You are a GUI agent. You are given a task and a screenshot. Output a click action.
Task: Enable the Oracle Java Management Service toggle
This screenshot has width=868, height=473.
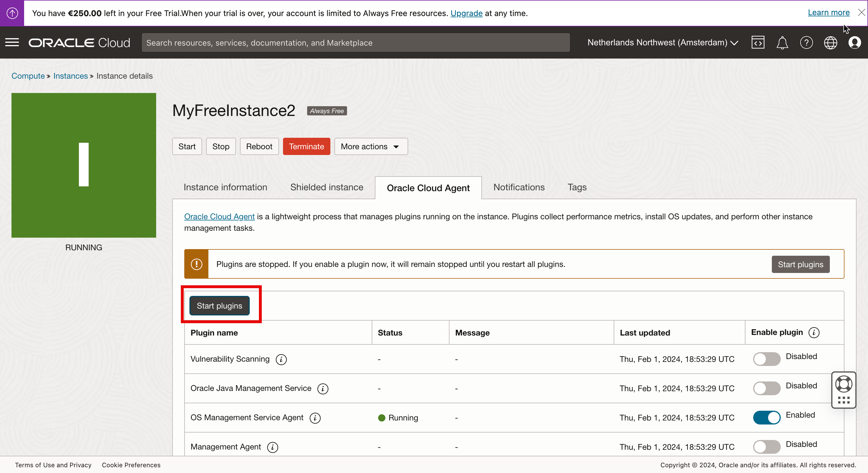(767, 388)
